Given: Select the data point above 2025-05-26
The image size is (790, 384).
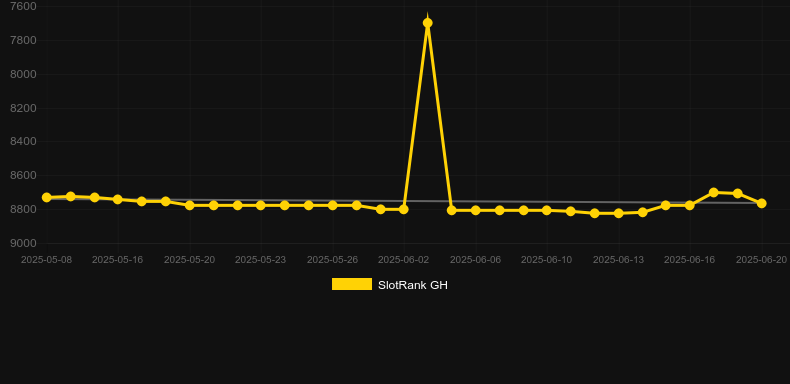Looking at the screenshot, I should coord(333,206).
